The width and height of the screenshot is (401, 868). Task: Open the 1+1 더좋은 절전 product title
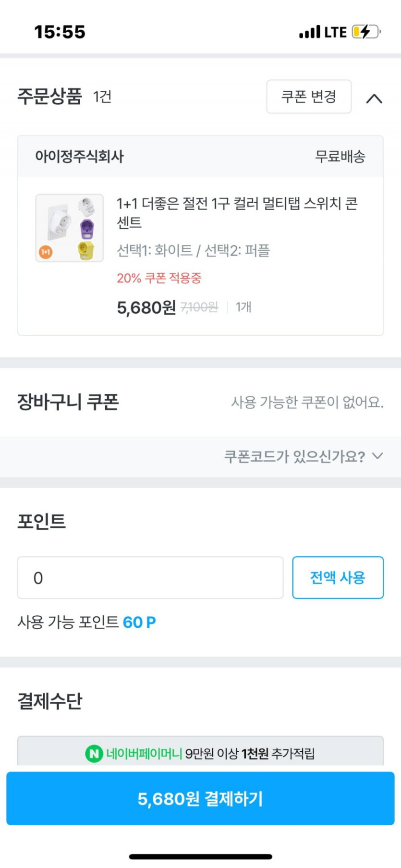tap(237, 212)
